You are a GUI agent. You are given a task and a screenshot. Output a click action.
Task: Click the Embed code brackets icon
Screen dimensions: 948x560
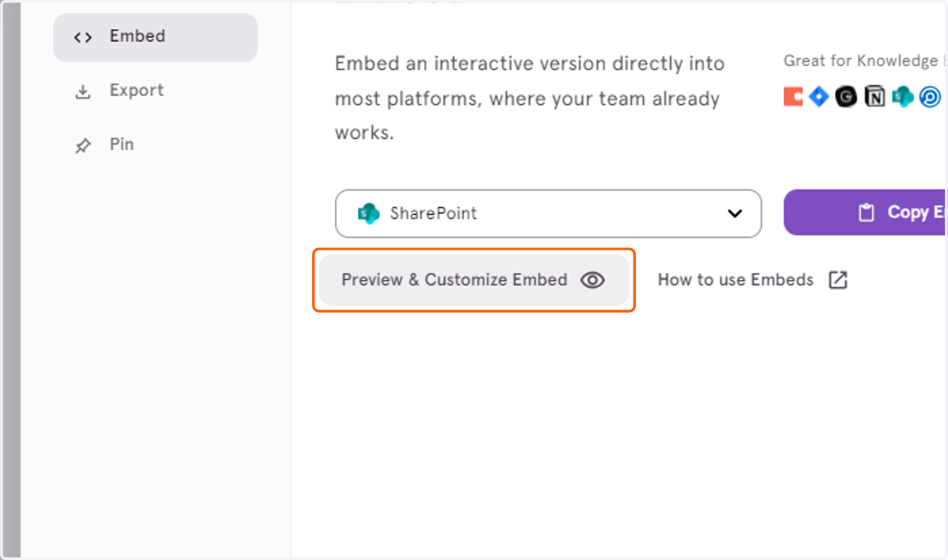(x=82, y=37)
